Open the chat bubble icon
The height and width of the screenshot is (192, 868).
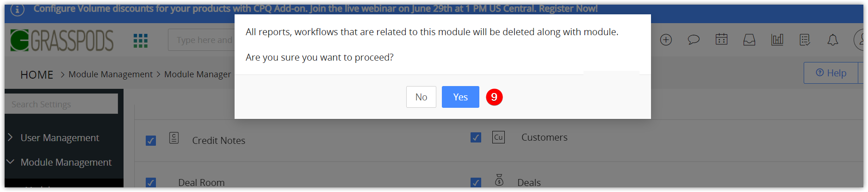coord(694,40)
